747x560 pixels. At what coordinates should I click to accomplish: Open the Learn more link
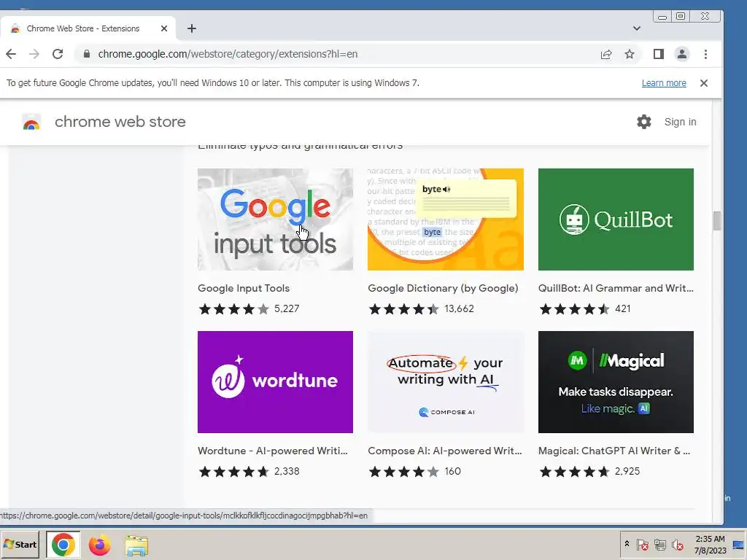(x=664, y=83)
